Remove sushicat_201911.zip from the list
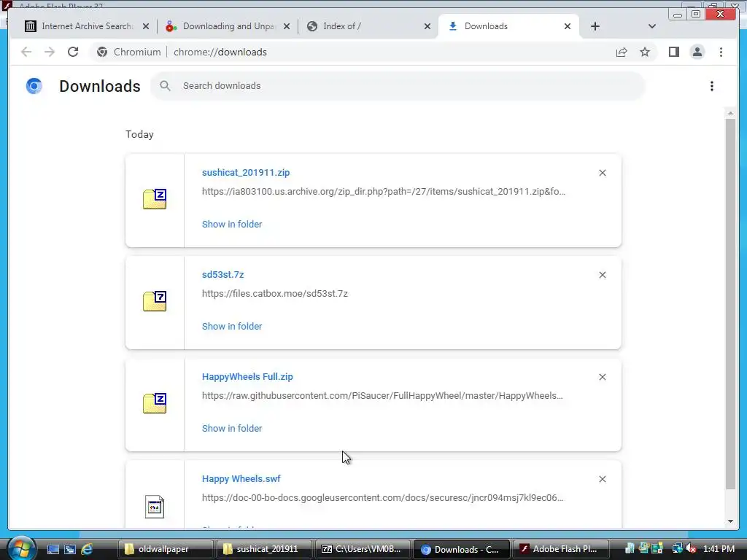The width and height of the screenshot is (747, 560). (x=602, y=173)
